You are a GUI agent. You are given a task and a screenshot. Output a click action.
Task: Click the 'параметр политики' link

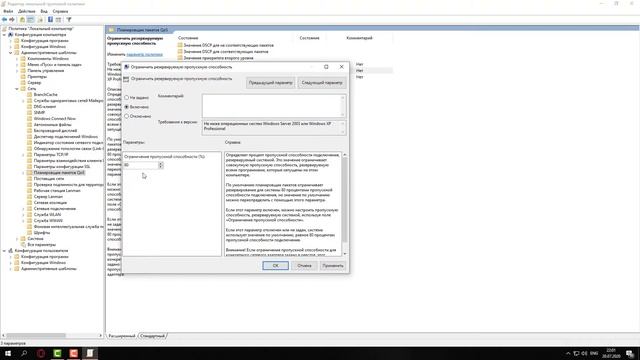pyautogui.click(x=144, y=54)
